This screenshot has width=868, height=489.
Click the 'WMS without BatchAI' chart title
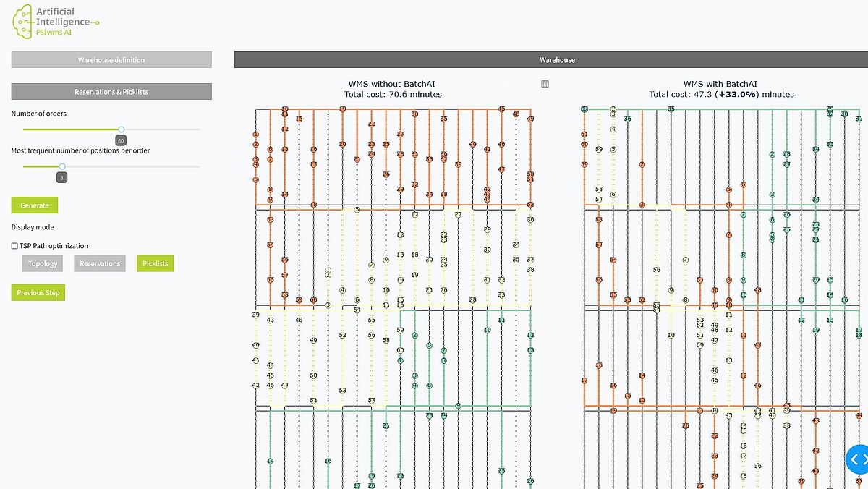coord(391,84)
